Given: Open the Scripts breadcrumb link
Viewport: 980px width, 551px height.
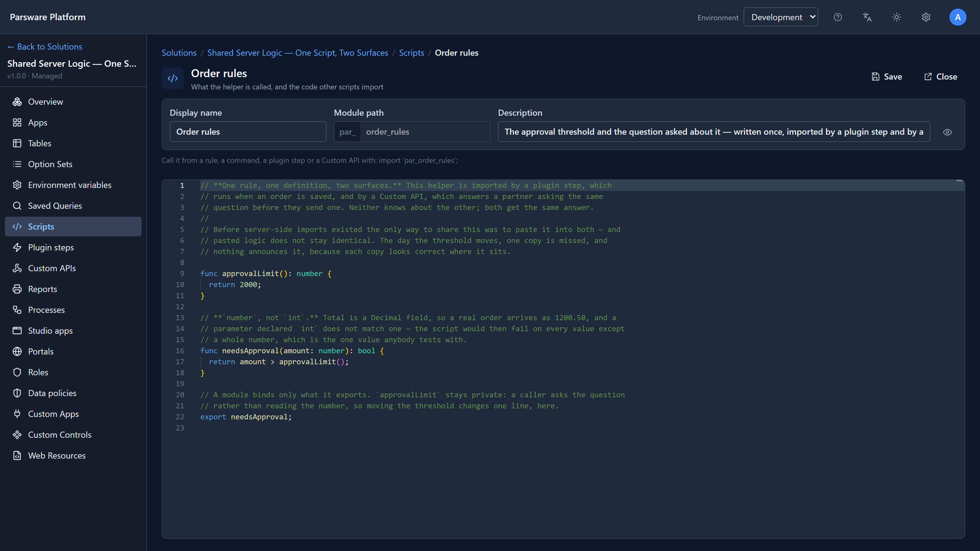Looking at the screenshot, I should [x=411, y=52].
